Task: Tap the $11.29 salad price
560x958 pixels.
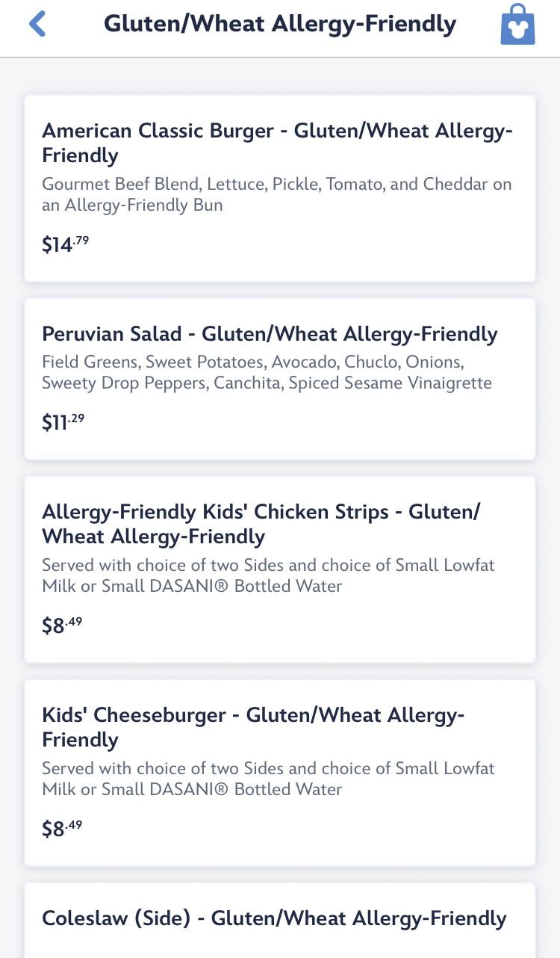Action: (x=63, y=422)
